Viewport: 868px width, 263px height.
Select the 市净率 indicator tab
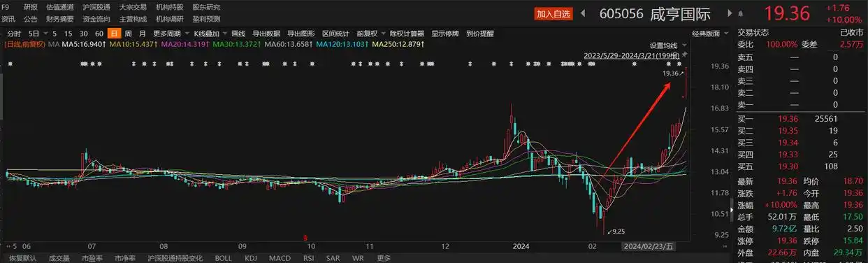126,257
